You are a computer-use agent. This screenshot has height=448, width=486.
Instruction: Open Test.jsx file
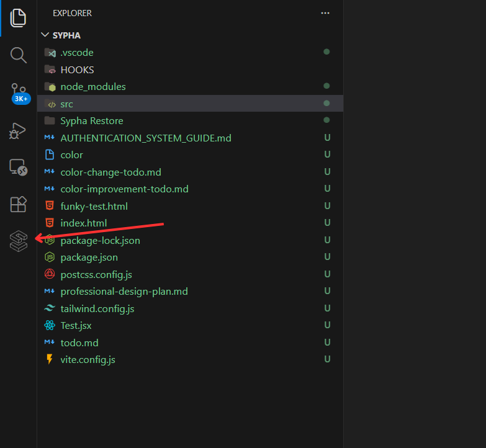click(190, 325)
